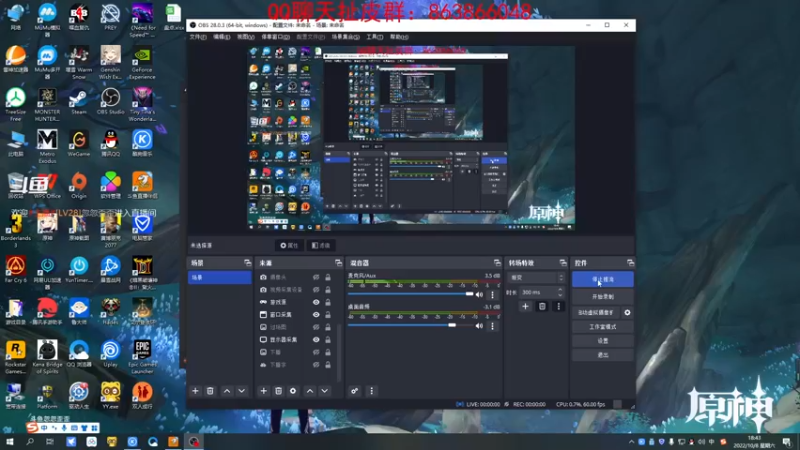Image resolution: width=800 pixels, height=450 pixels.
Task: Open the 视图(V) menu
Action: [x=245, y=37]
